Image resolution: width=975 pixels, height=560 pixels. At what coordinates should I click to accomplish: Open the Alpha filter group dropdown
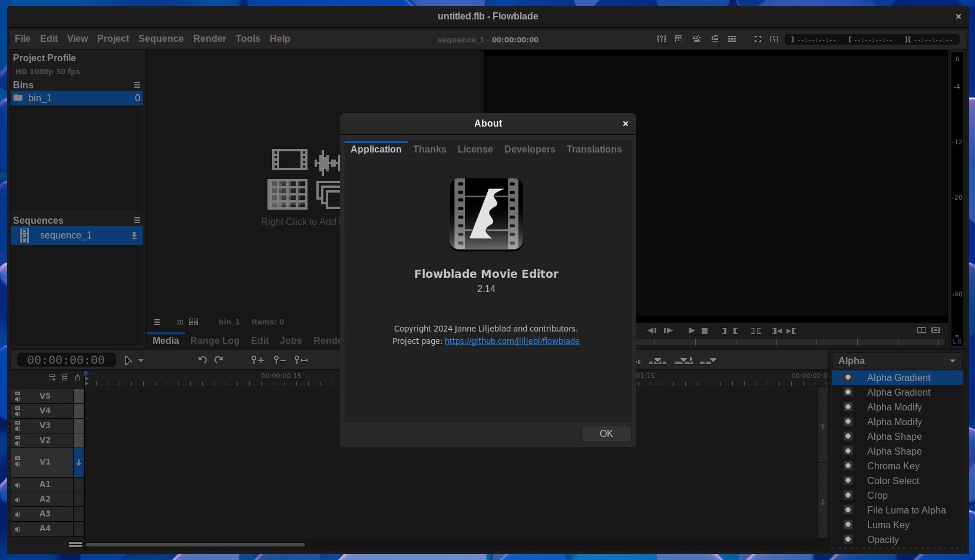(897, 360)
